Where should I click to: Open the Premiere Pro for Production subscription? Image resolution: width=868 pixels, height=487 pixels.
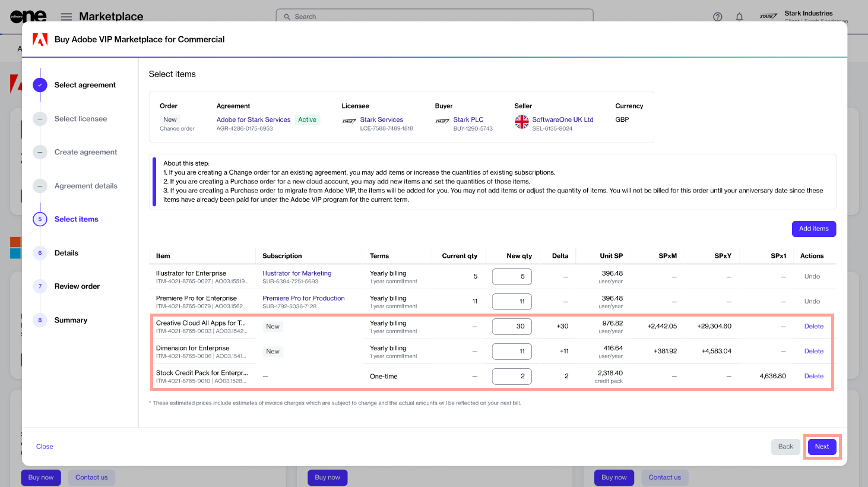pos(303,298)
